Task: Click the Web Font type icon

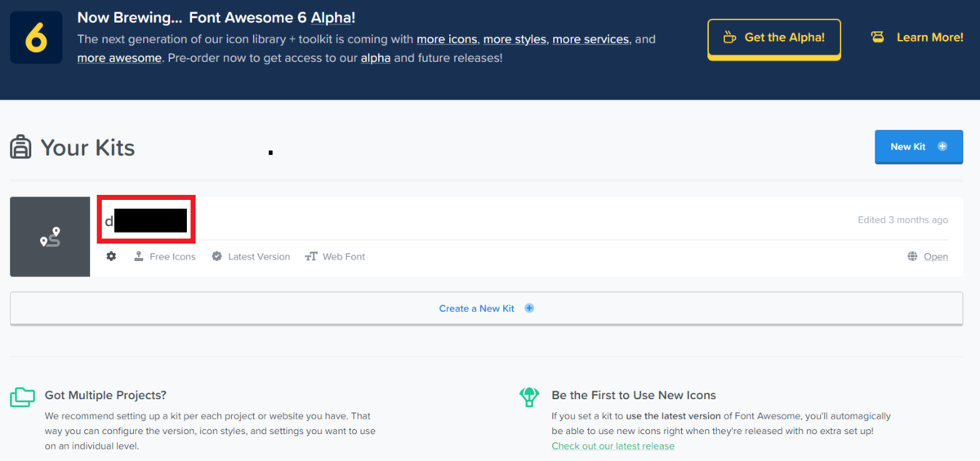Action: tap(311, 256)
